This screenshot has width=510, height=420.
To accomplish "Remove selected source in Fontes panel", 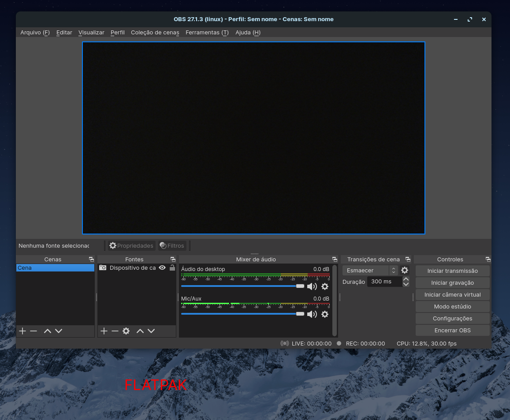I will coord(115,331).
